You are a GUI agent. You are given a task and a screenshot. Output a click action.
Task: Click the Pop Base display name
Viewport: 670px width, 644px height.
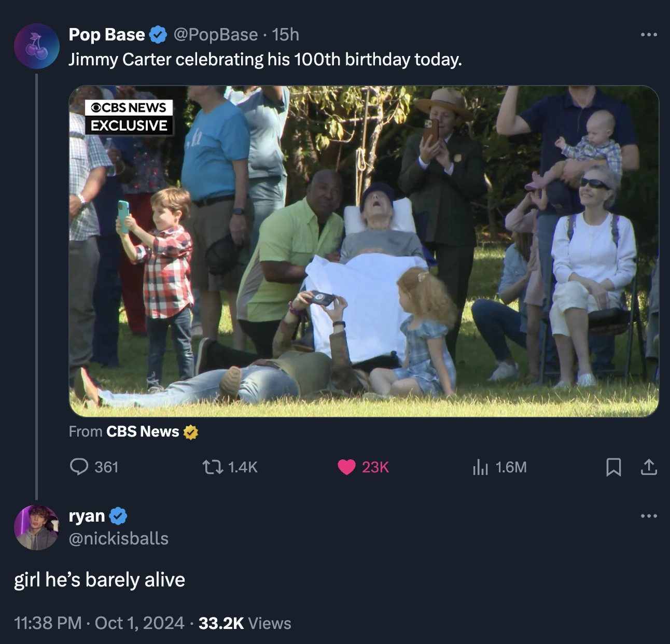point(107,35)
